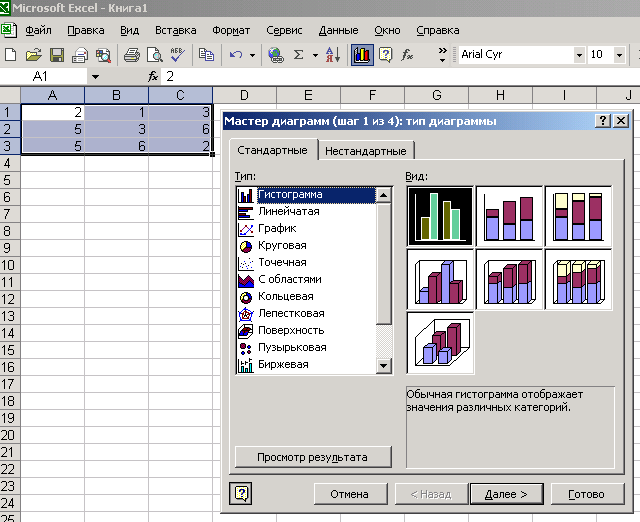Click the Отмена button

(350, 494)
